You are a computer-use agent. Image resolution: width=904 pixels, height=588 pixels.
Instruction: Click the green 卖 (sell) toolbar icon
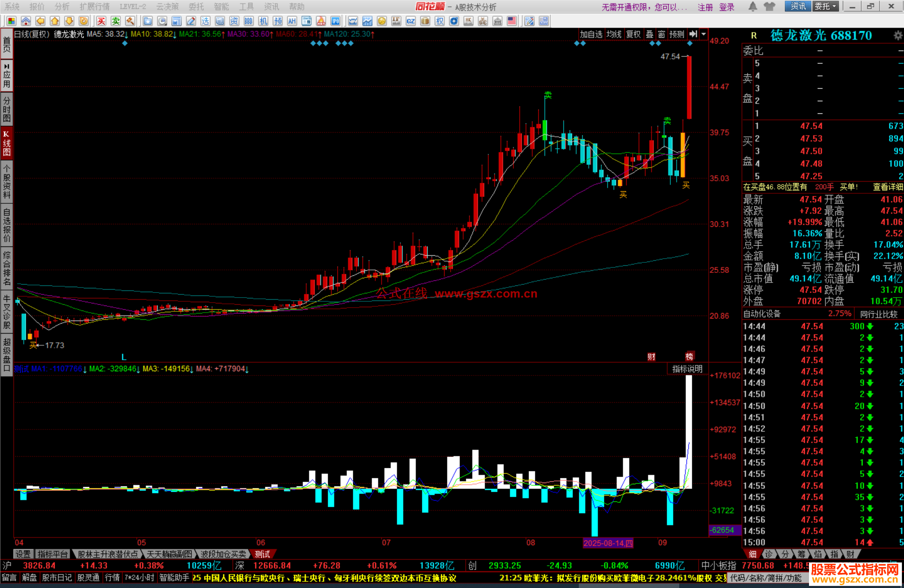click(x=116, y=21)
